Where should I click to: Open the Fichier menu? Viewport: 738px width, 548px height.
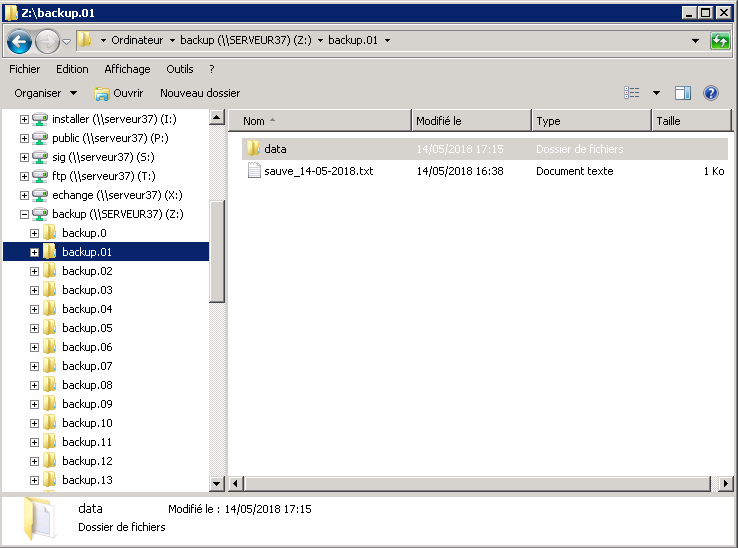[x=25, y=69]
